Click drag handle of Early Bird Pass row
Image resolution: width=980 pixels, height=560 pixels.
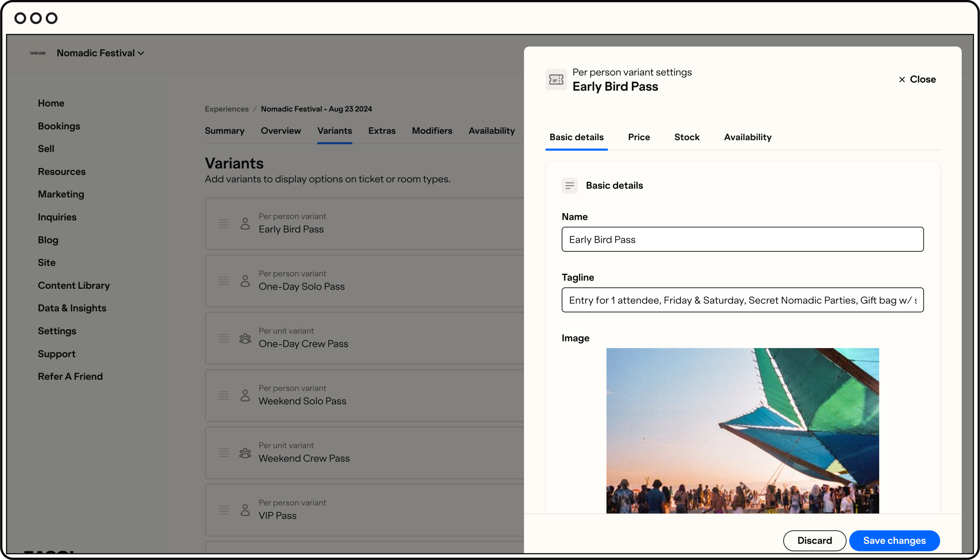[224, 223]
